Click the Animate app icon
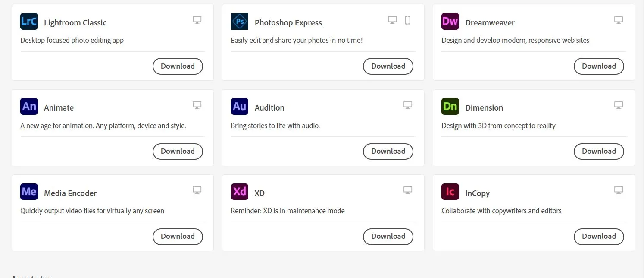 click(29, 107)
